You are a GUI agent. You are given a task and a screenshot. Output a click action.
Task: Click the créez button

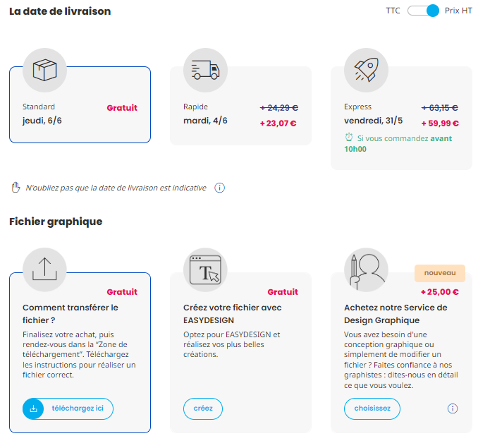point(203,408)
